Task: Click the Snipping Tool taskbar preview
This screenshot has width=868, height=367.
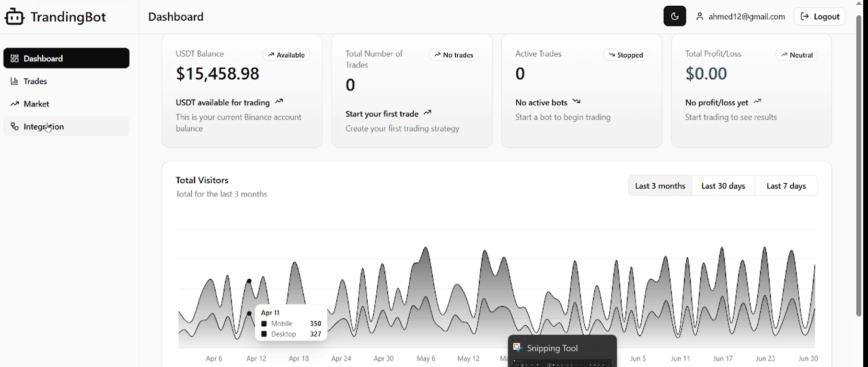Action: click(x=562, y=351)
